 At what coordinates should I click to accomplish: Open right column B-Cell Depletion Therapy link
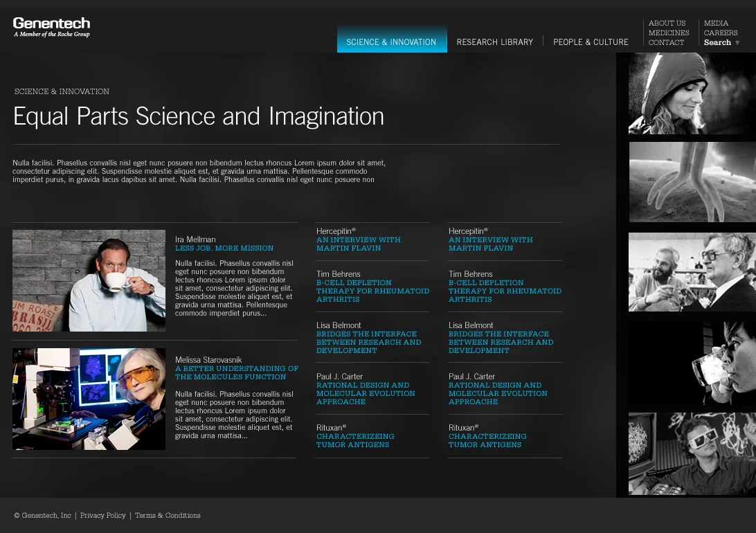coord(505,291)
